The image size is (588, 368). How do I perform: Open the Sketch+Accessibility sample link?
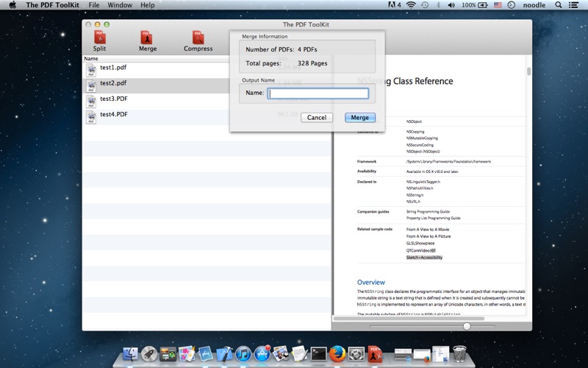click(424, 258)
